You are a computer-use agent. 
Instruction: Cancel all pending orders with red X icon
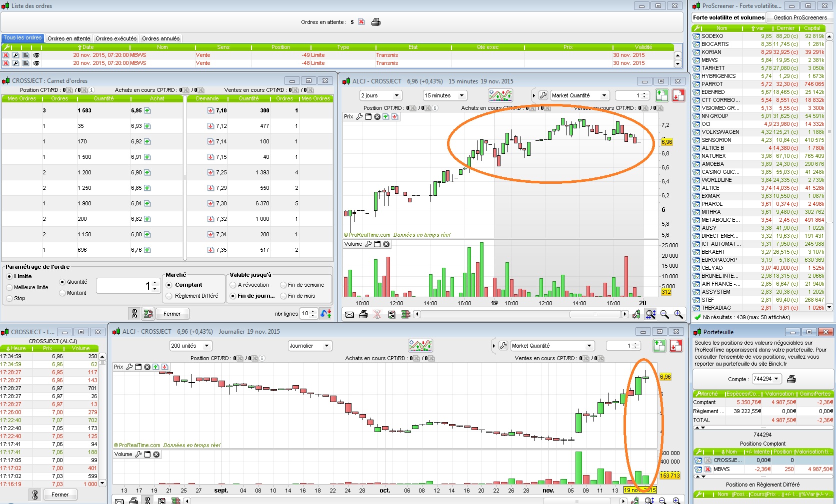(361, 22)
